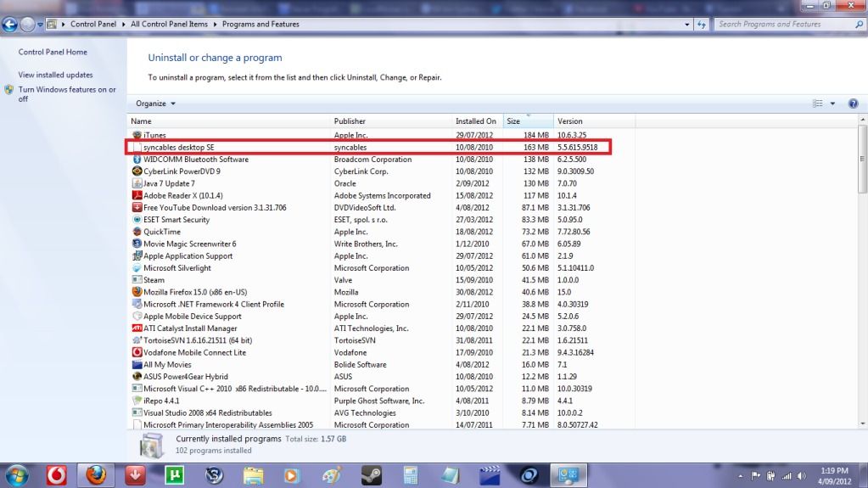Click the ATI Catalyst Install Manager icon
Screen dimensions: 868x488
pyautogui.click(x=137, y=328)
